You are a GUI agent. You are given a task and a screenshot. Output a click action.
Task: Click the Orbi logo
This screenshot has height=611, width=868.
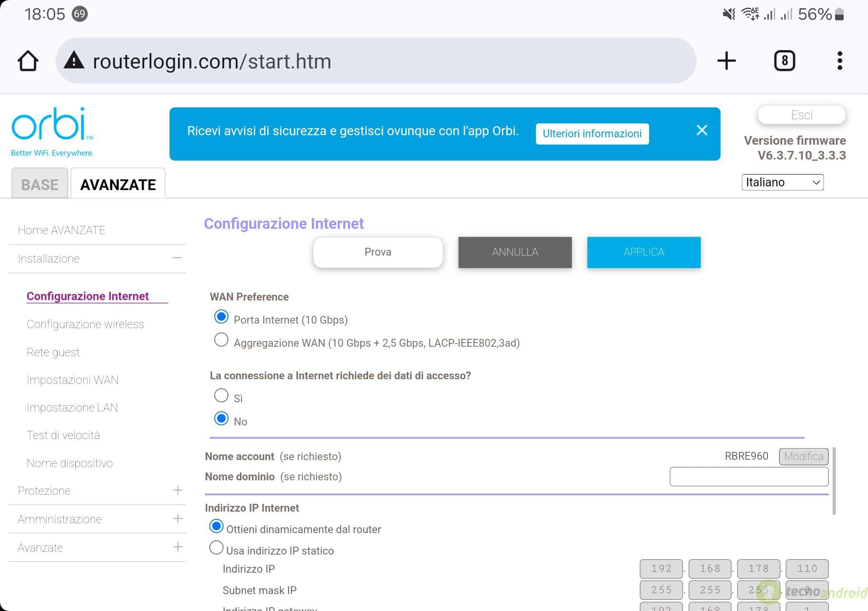click(x=52, y=132)
